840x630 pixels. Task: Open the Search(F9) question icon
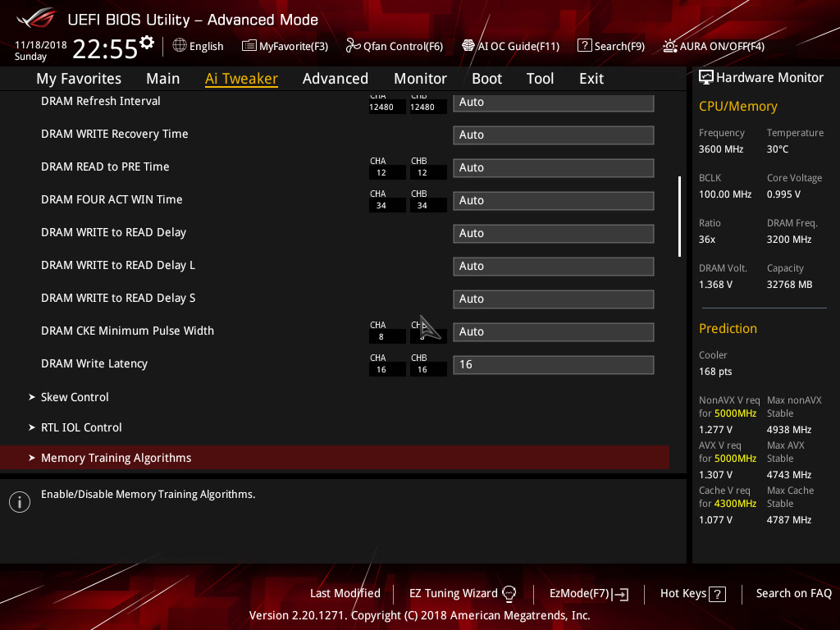[x=584, y=46]
